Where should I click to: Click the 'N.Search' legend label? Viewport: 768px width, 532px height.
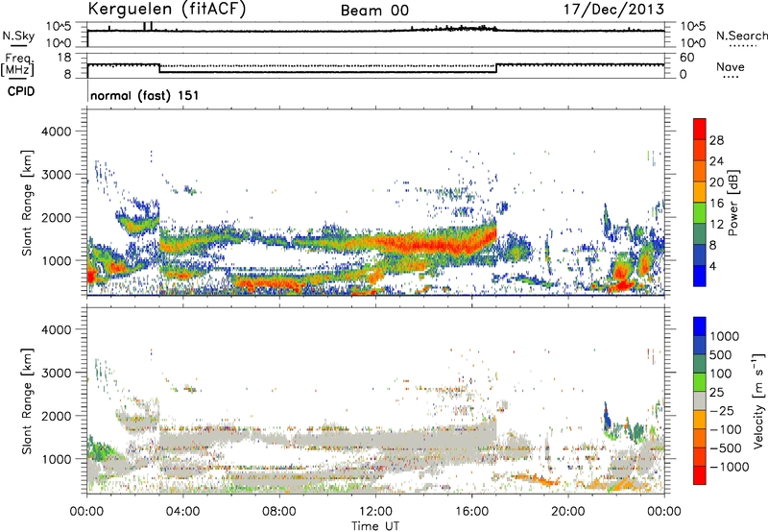pyautogui.click(x=741, y=36)
